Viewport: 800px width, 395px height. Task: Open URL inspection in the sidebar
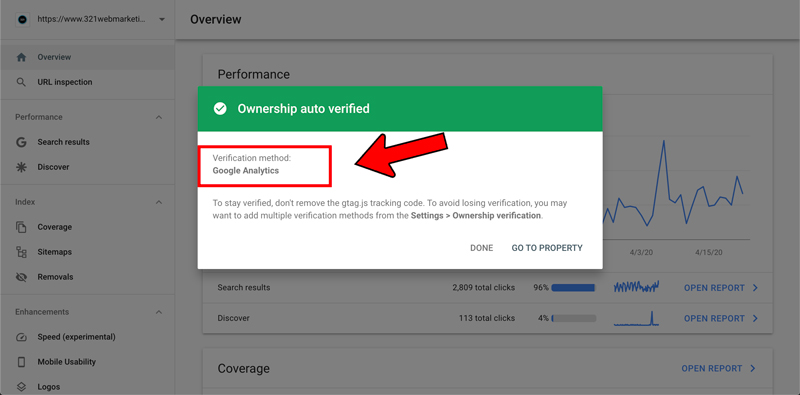[87, 82]
